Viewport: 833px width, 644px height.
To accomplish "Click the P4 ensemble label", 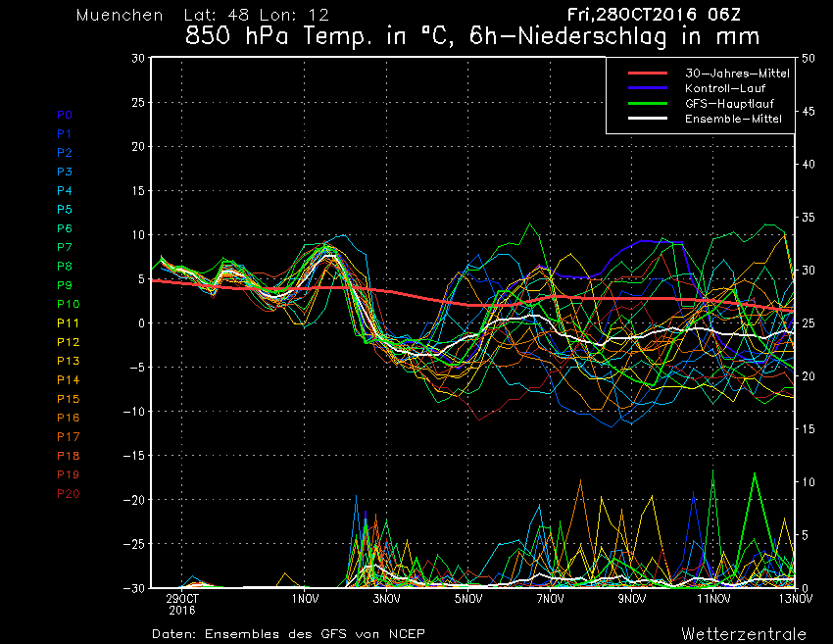I will click(65, 190).
